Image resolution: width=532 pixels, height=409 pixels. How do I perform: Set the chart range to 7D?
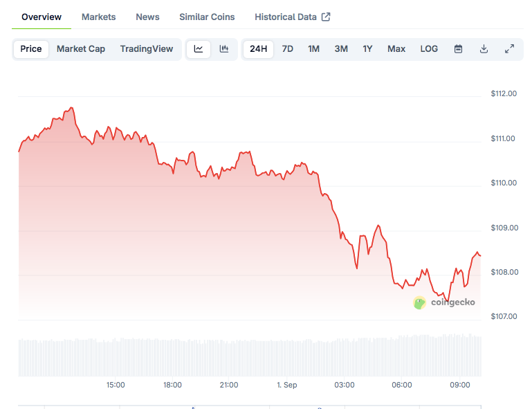(288, 49)
